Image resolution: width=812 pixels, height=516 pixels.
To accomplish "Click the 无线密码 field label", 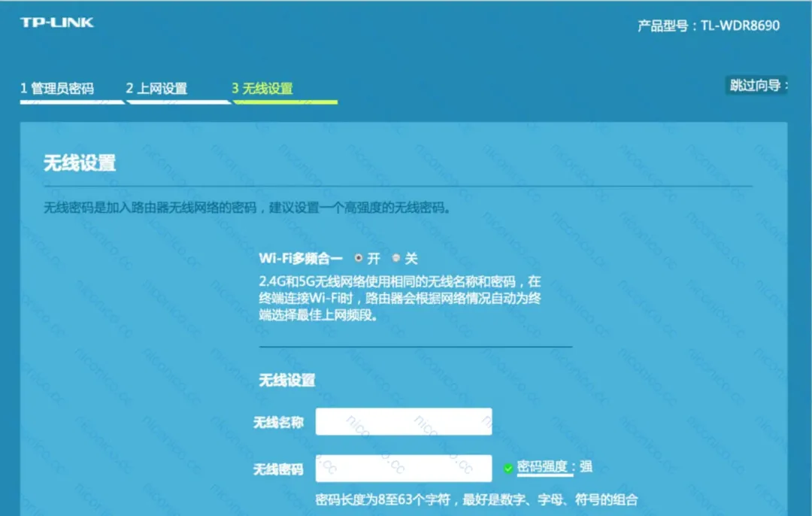I will pyautogui.click(x=278, y=469).
